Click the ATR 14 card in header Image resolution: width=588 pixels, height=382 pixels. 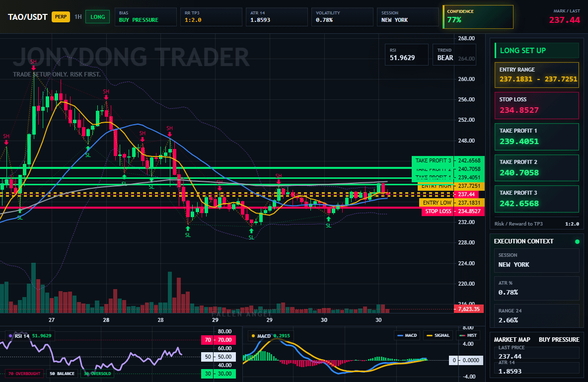(277, 17)
